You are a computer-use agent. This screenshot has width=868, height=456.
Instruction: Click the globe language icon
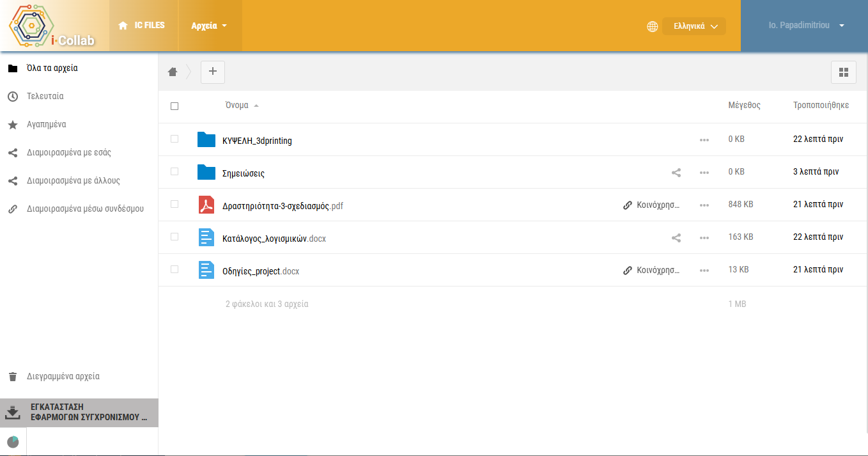[653, 26]
